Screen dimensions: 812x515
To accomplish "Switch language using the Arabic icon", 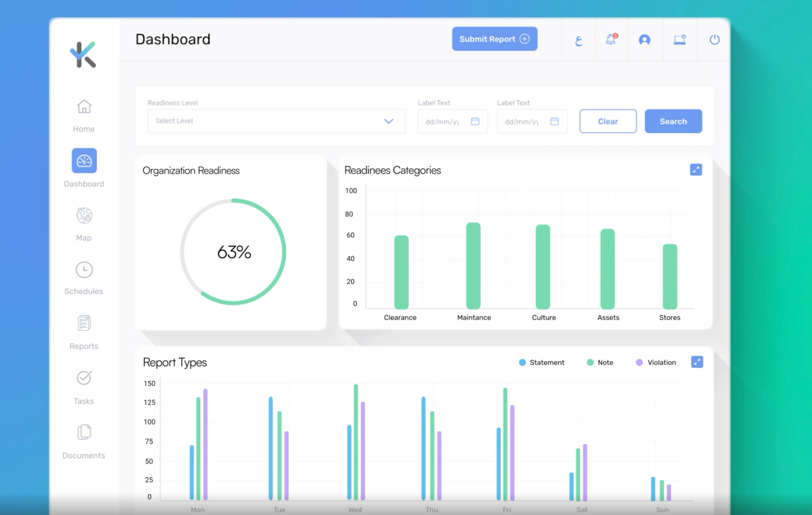I will [578, 39].
